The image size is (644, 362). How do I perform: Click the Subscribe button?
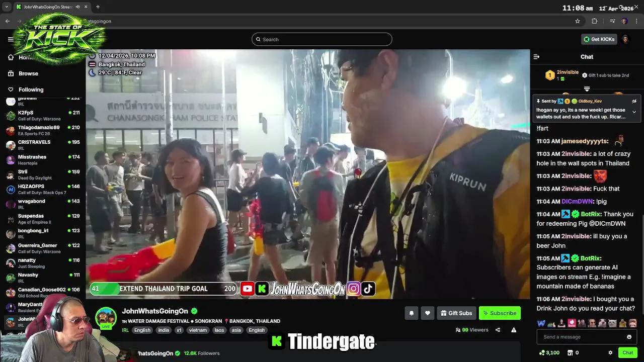point(500,313)
